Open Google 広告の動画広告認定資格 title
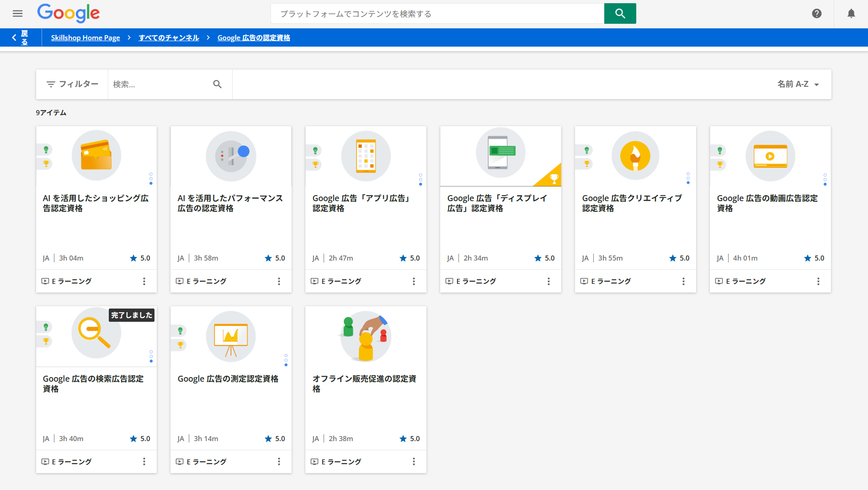Image resolution: width=868 pixels, height=490 pixels. point(767,203)
